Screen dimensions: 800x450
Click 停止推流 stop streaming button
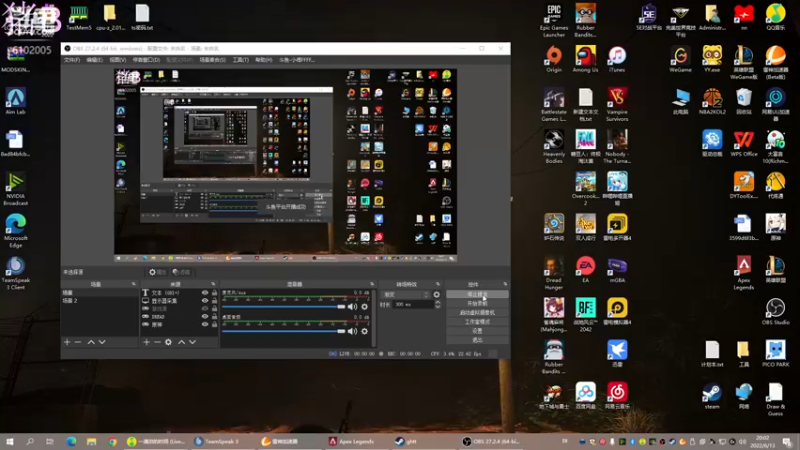(x=477, y=294)
